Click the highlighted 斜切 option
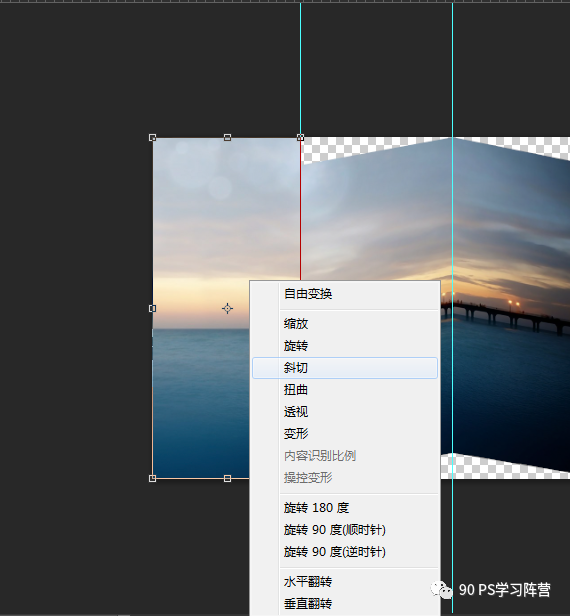570x616 pixels. [345, 368]
